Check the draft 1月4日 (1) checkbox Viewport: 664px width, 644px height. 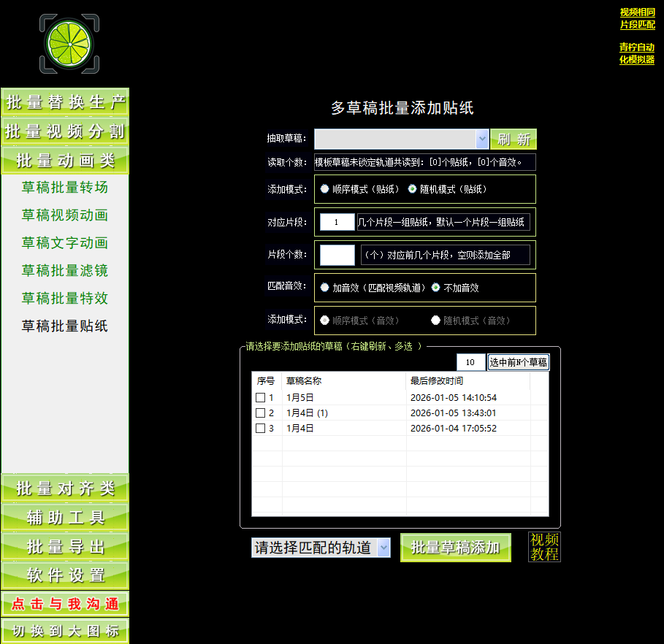(x=260, y=414)
